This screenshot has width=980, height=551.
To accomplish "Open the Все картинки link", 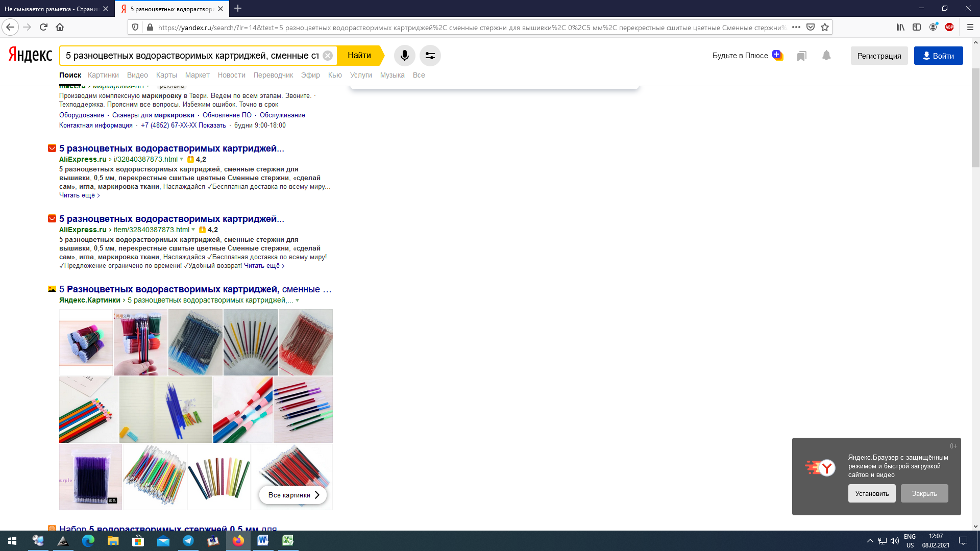I will tap(293, 495).
